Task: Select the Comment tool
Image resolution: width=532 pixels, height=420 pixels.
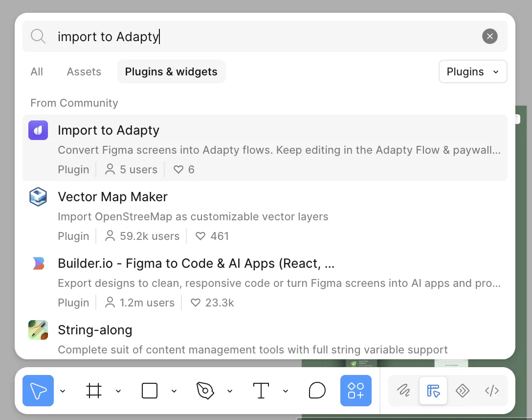Action: click(317, 391)
